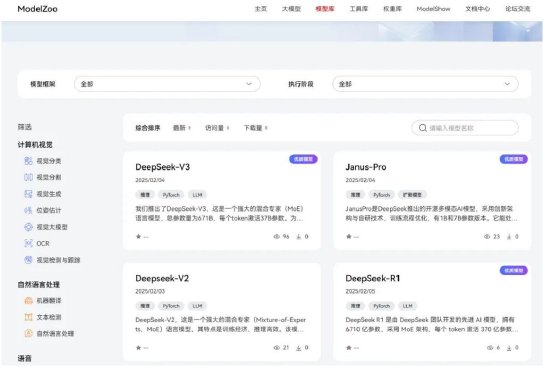Image resolution: width=550 pixels, height=371 pixels.
Task: Click the 视觉生成 category icon
Action: coord(28,194)
